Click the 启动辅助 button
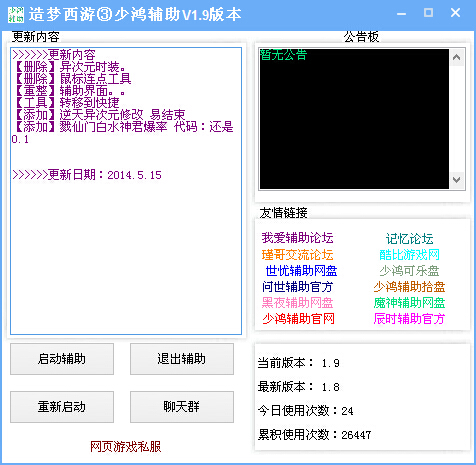Image resolution: width=476 pixels, height=465 pixels. [x=62, y=359]
